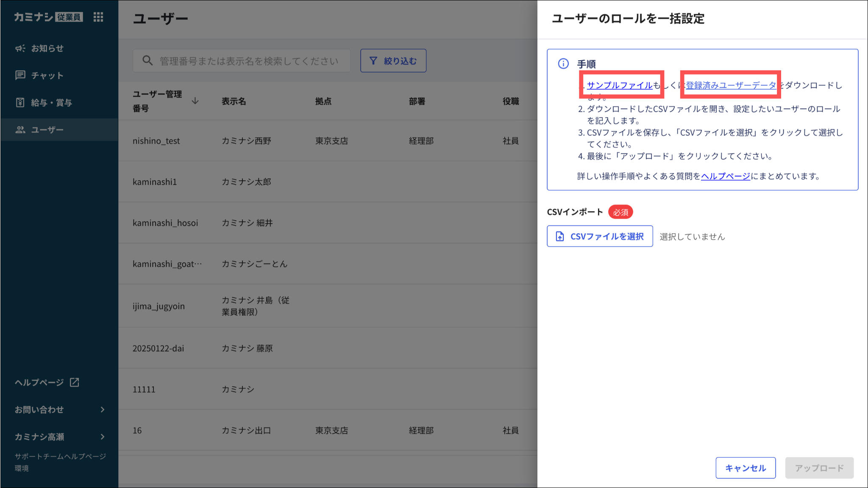
Task: Open the 給与・賞与 menu item
Action: coord(52,103)
